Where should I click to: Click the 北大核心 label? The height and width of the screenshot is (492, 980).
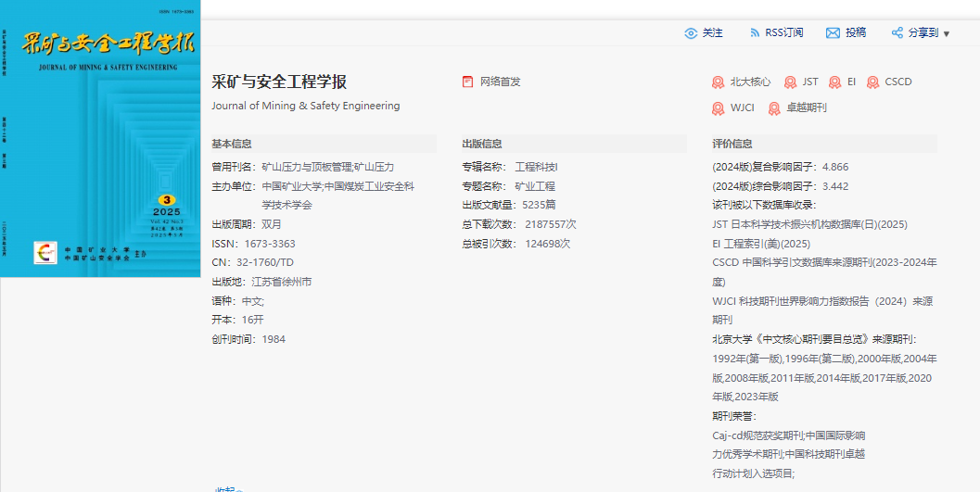750,82
